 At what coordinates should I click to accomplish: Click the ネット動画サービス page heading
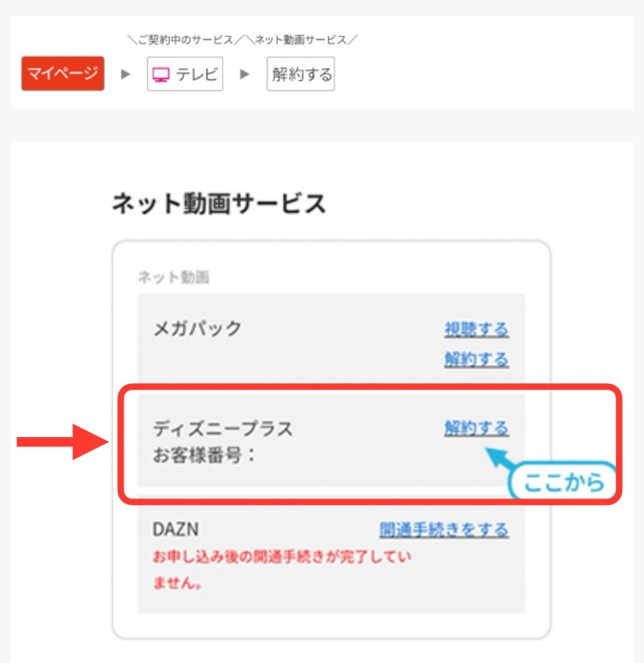point(219,204)
